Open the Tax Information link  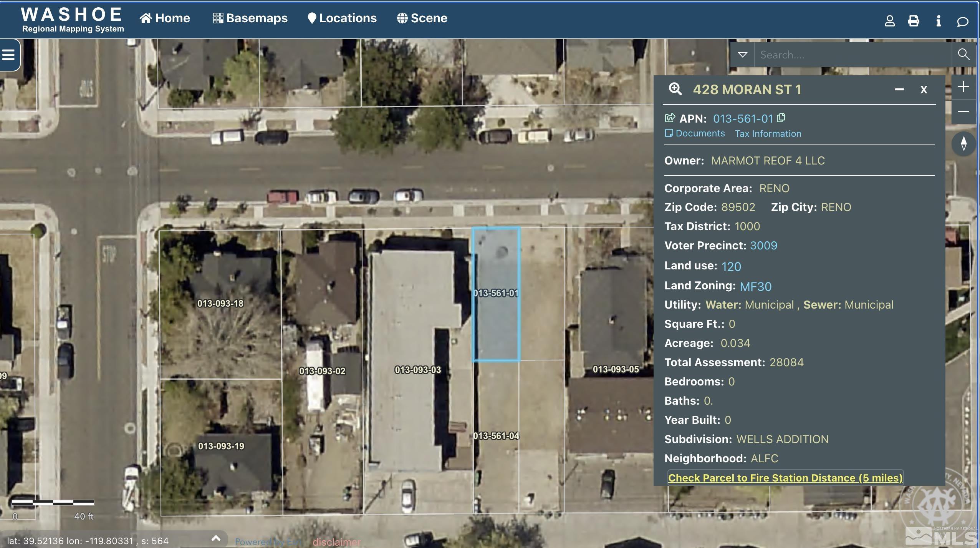(768, 134)
